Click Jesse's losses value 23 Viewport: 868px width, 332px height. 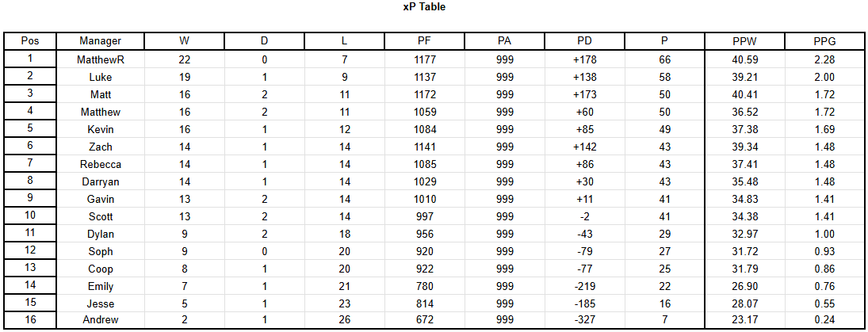345,303
